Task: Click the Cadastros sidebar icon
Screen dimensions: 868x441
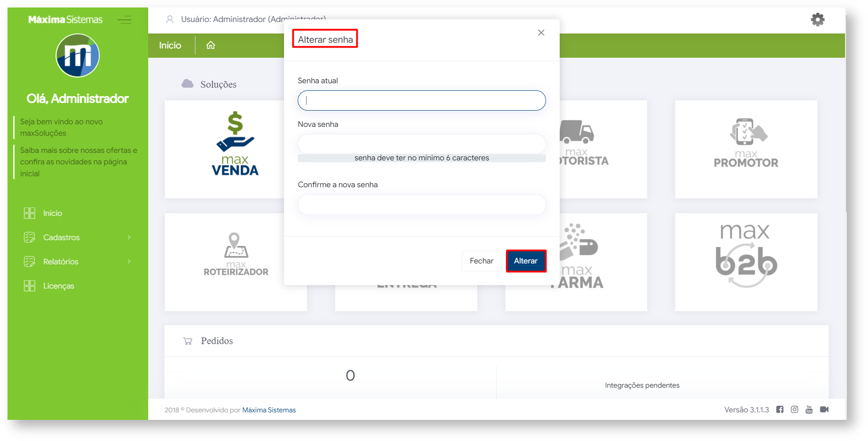Action: (30, 237)
